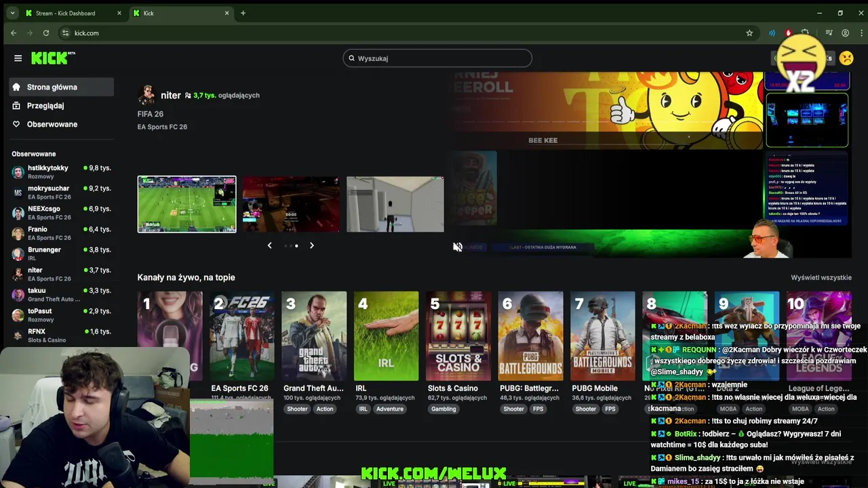The width and height of the screenshot is (868, 488).
Task: Click the angry emoji profile avatar
Action: pos(846,58)
